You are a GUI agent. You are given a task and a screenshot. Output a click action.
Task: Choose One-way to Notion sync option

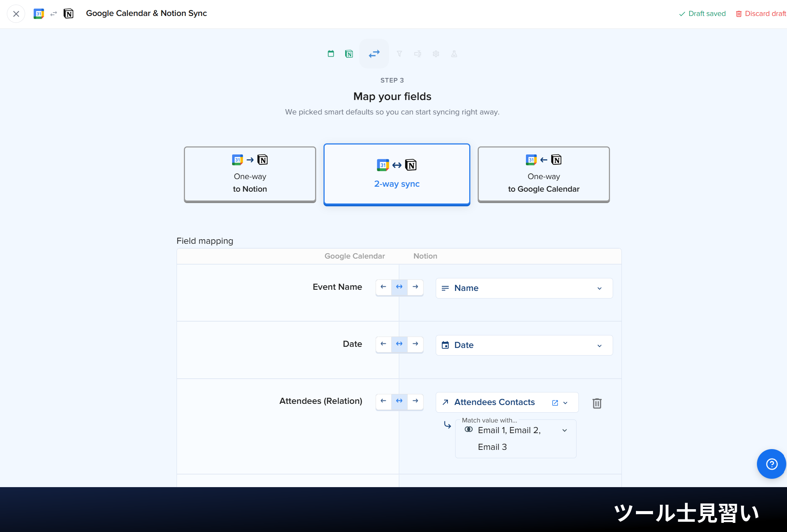click(x=250, y=174)
